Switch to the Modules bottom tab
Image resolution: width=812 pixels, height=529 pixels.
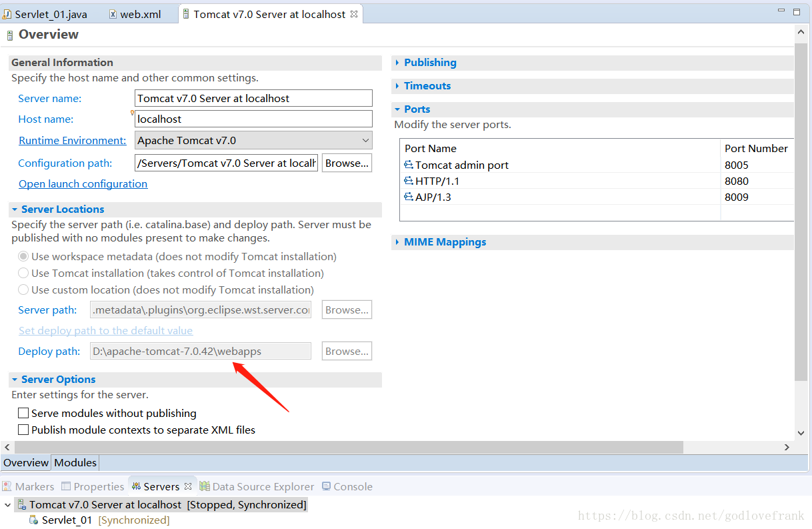pos(75,462)
